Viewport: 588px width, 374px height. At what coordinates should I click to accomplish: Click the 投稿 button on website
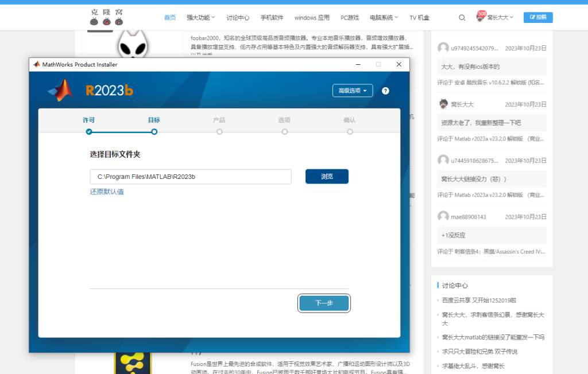click(538, 17)
